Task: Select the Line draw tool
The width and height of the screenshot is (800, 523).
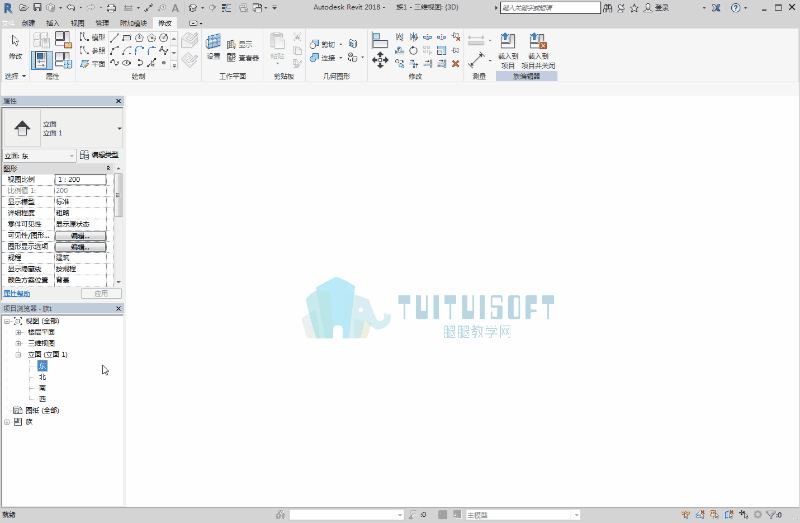Action: 114,38
